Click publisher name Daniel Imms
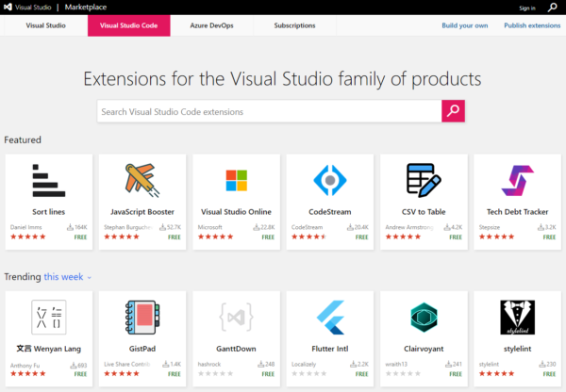The height and width of the screenshot is (392, 566). (26, 227)
